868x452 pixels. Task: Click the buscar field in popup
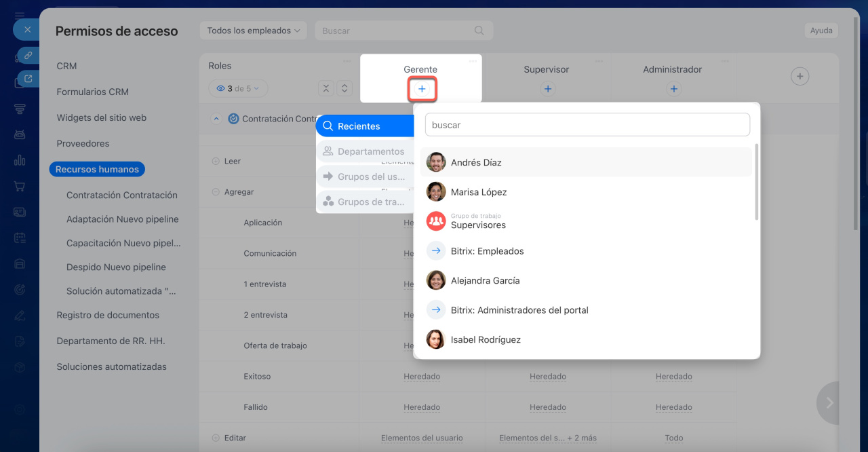(x=587, y=125)
